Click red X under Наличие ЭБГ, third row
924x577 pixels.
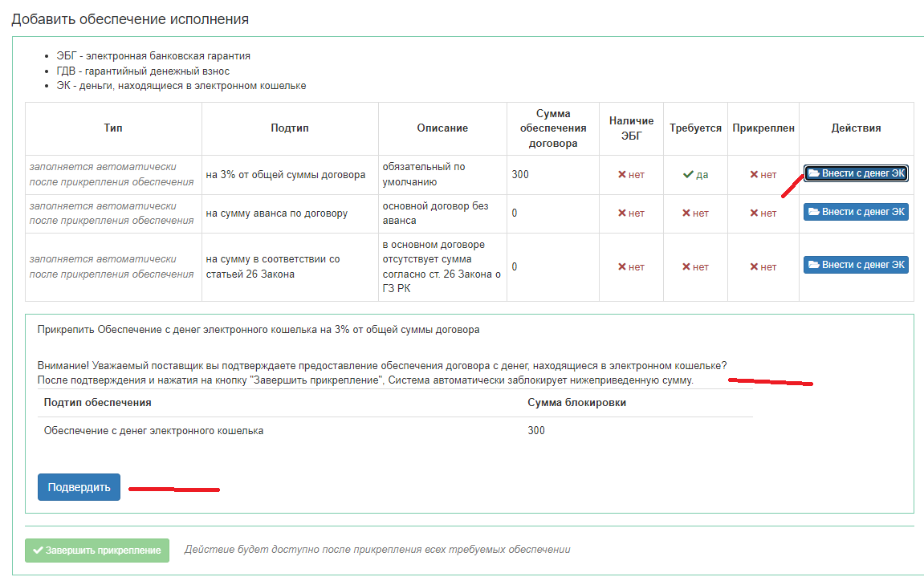[621, 267]
